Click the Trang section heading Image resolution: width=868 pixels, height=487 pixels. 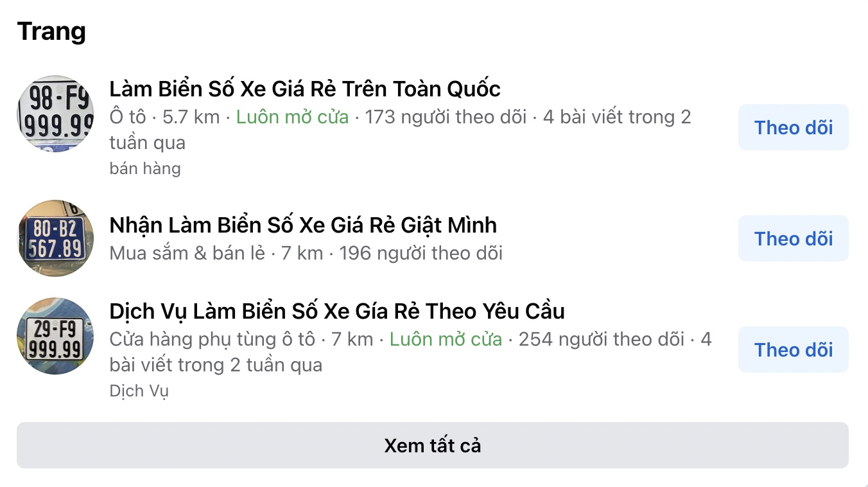pos(51,31)
